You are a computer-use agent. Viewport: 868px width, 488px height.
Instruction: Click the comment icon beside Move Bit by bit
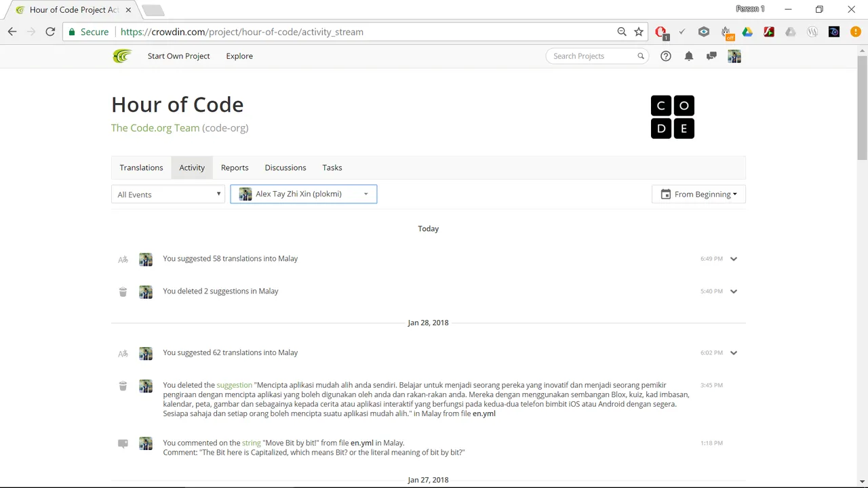point(123,444)
